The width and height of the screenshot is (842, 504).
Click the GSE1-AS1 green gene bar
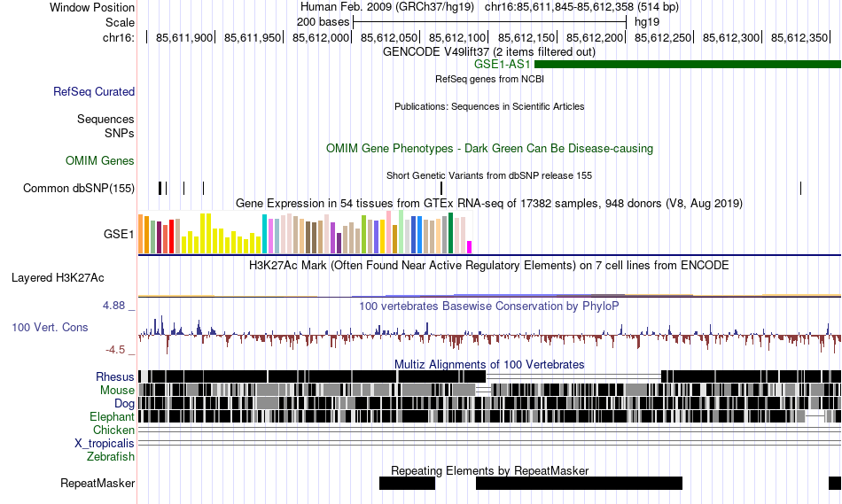[688, 65]
